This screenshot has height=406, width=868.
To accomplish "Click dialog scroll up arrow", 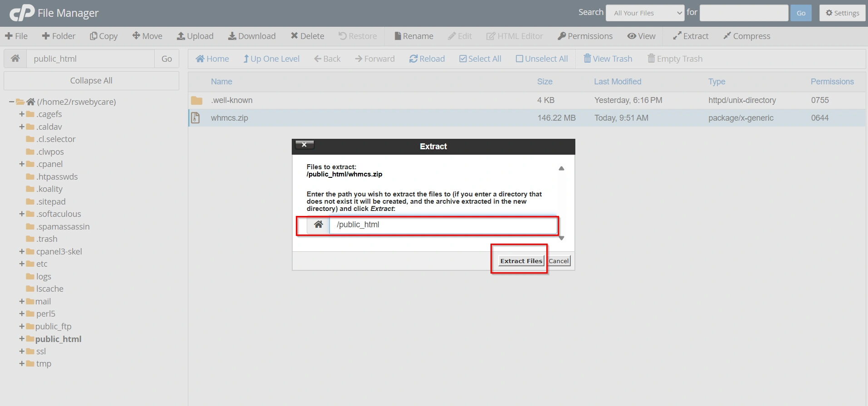I will pos(561,168).
